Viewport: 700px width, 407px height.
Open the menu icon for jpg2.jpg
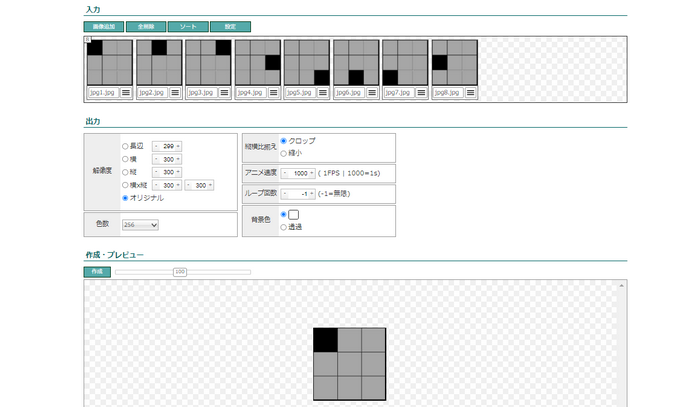(175, 92)
